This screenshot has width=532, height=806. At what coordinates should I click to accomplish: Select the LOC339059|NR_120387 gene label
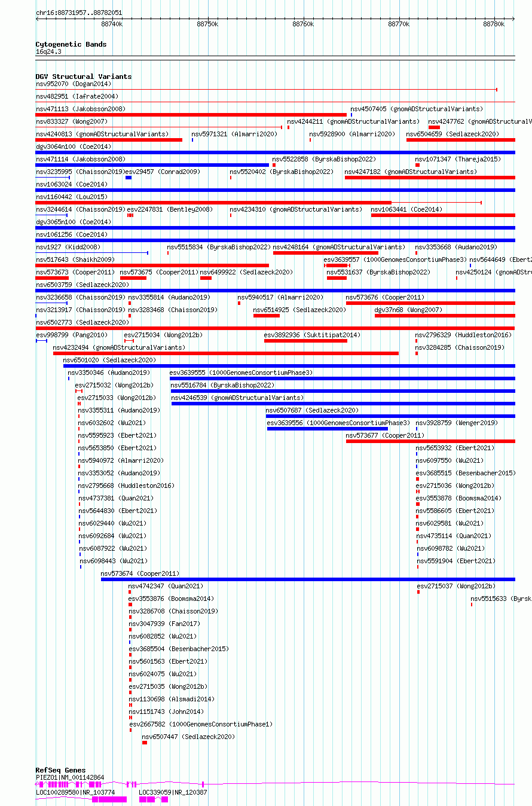173,792
